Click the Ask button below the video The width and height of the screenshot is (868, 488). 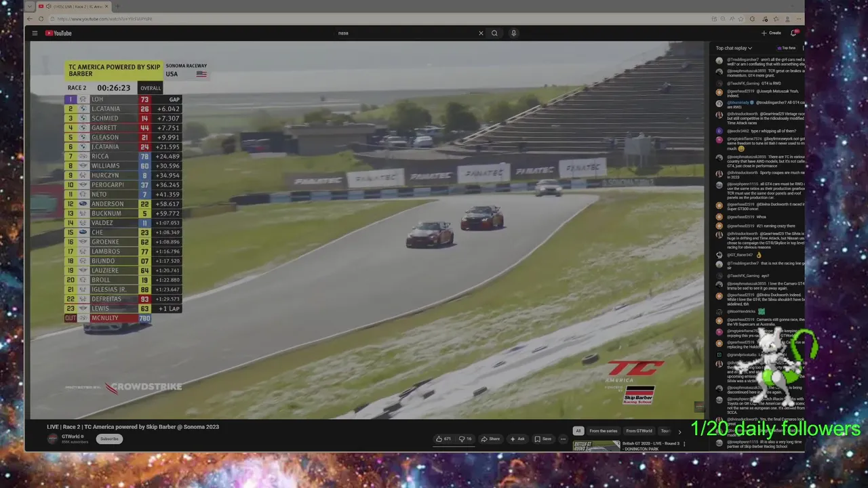(517, 439)
